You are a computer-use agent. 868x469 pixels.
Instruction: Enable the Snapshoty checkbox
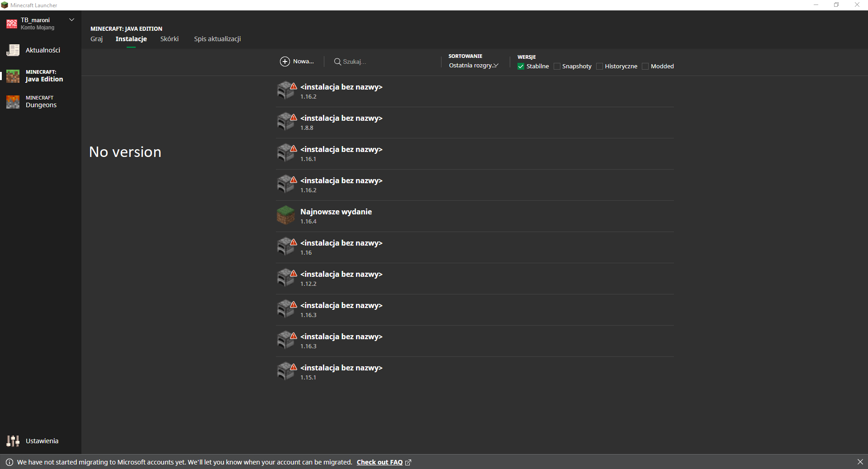[557, 66]
